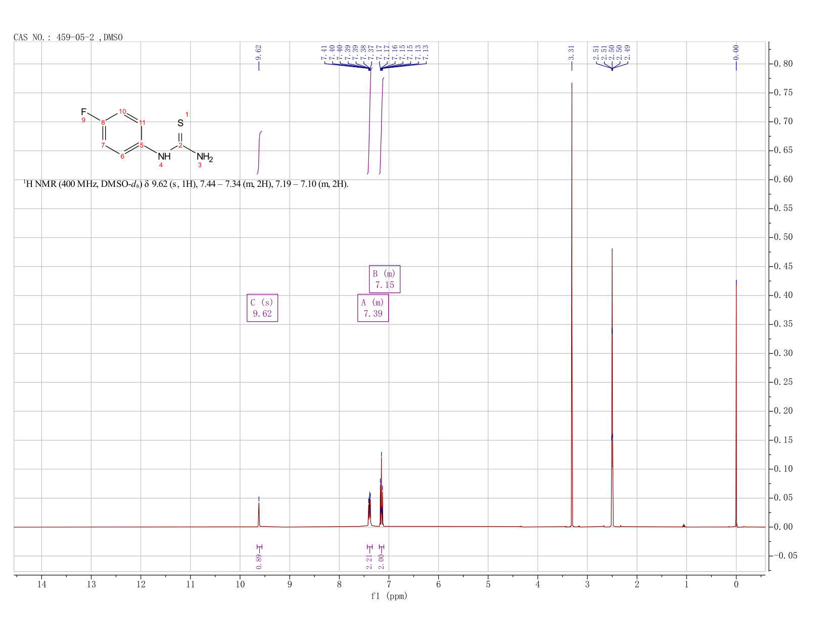Select the A (m) 7.39 multiplet box
Screen dimensions: 834x644
(x=373, y=308)
